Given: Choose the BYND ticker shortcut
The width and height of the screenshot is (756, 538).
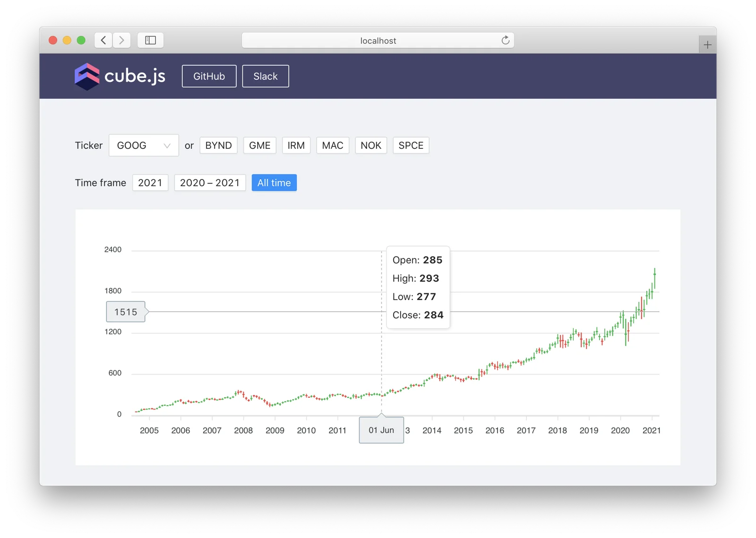Looking at the screenshot, I should (218, 145).
